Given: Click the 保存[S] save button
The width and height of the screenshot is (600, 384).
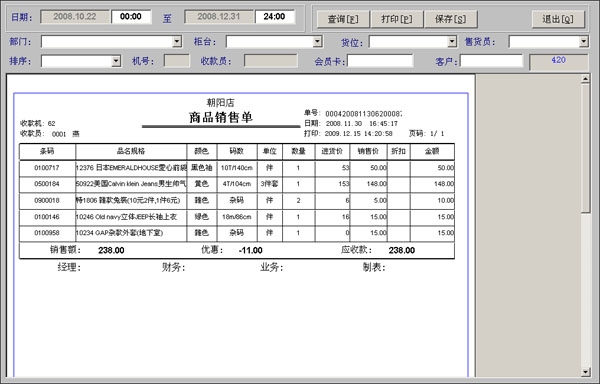Looking at the screenshot, I should (450, 19).
